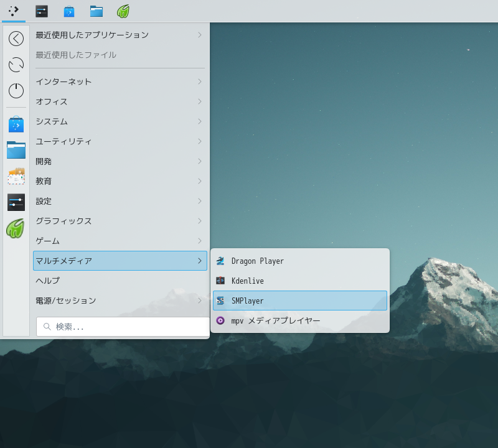The width and height of the screenshot is (498, 448).
Task: Click the magnifier icon in search box
Action: (x=47, y=327)
